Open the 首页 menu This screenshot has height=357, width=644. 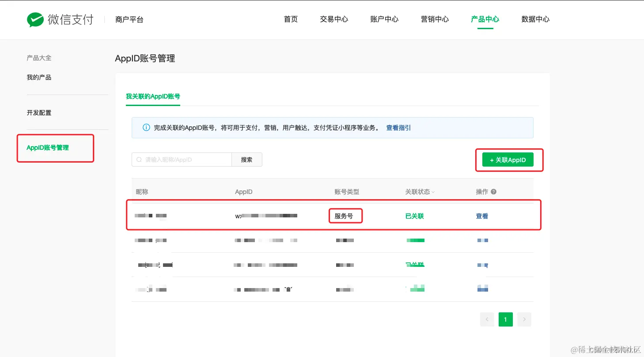[x=291, y=19]
